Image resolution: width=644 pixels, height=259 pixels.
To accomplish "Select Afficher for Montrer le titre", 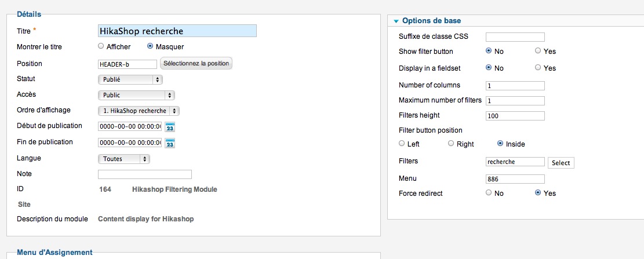I will tap(101, 46).
